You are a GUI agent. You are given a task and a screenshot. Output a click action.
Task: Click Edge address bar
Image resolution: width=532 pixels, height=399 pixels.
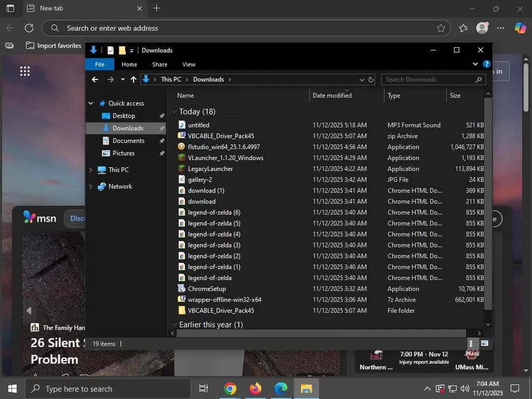click(246, 28)
